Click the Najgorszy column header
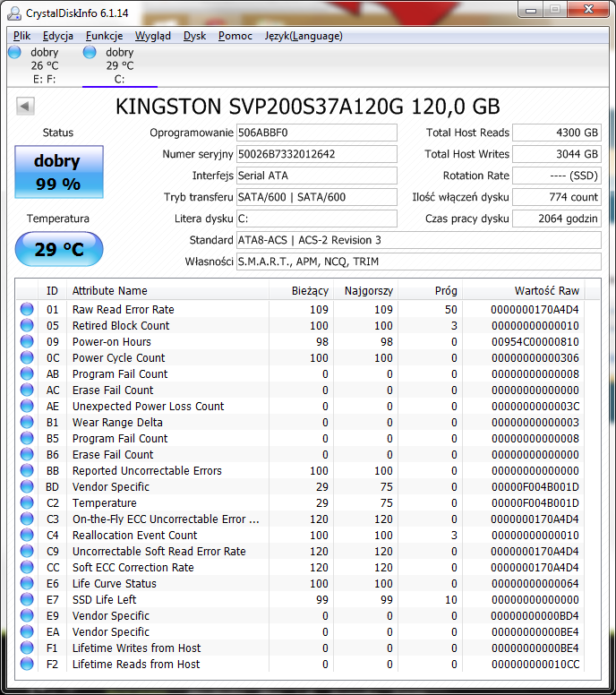This screenshot has width=616, height=695. 365,291
